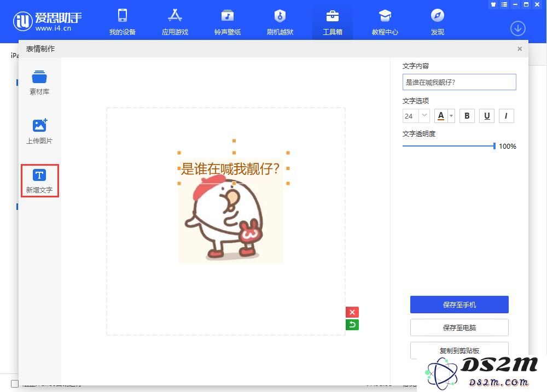Click the 文字内容 text input field
Screen dimensions: 547x392
click(459, 82)
